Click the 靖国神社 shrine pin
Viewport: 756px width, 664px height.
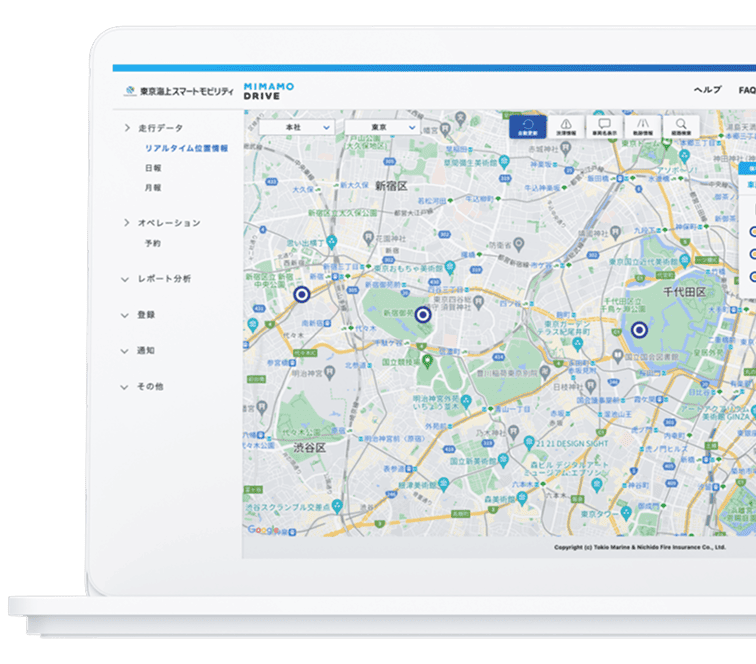(615, 233)
